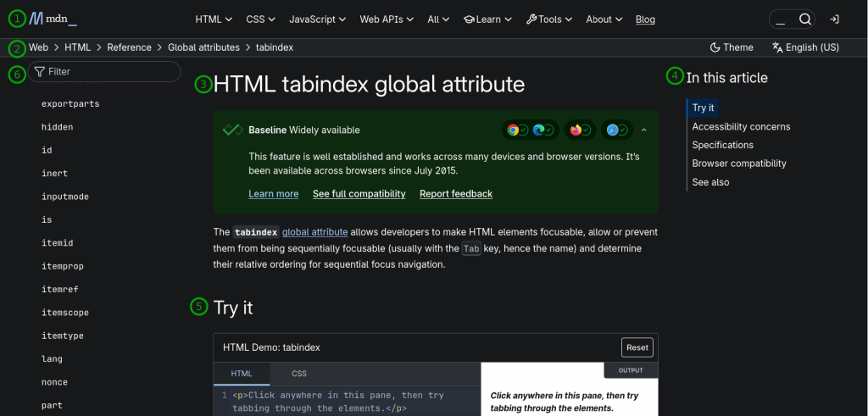Viewport: 868px width, 416px height.
Task: Open itemscope in the sidebar
Action: coord(64,313)
